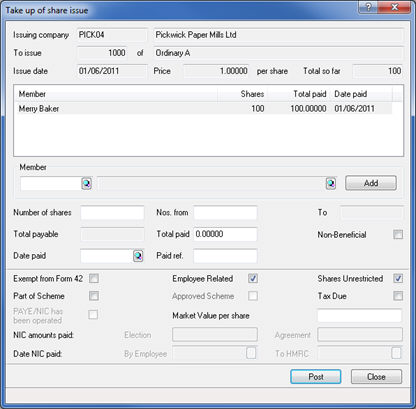Check the Tax Due checkbox
This screenshot has height=409, width=416.
click(x=398, y=296)
